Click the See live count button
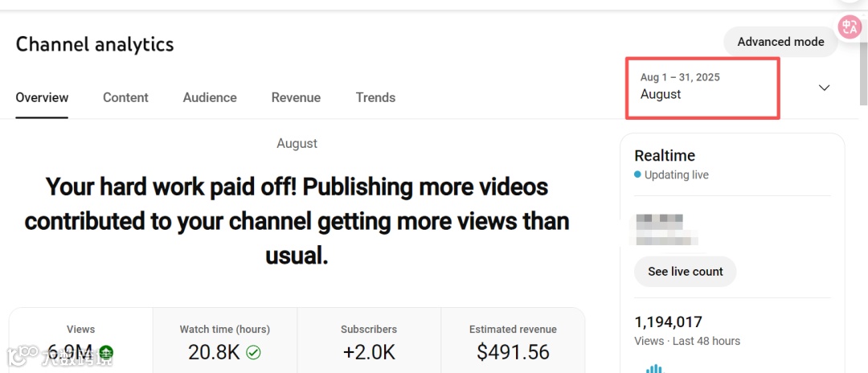 pos(686,272)
